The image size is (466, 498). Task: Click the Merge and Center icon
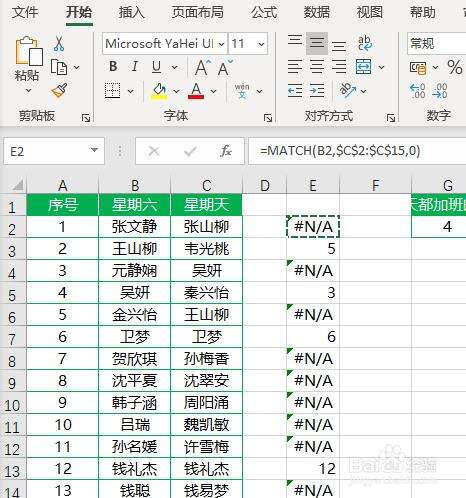363,67
